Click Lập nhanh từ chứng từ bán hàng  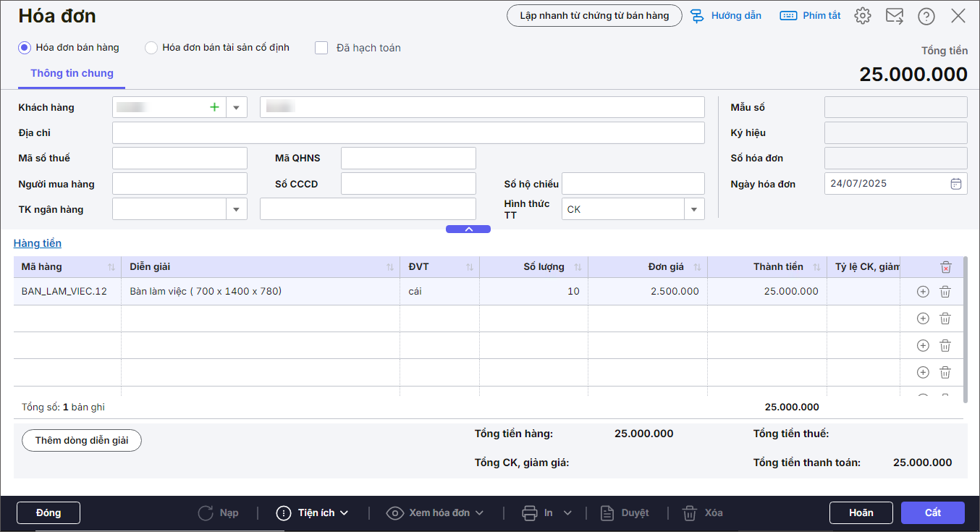[594, 16]
